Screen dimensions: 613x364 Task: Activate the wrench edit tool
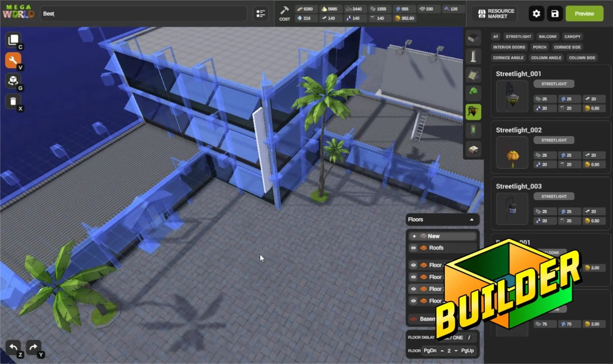click(x=13, y=60)
